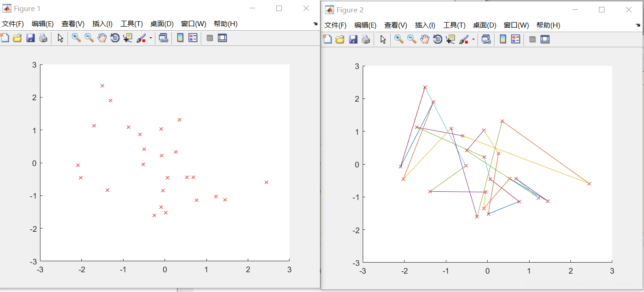Insert legend in Figure 1
Image resolution: width=644 pixels, height=292 pixels.
[x=193, y=38]
